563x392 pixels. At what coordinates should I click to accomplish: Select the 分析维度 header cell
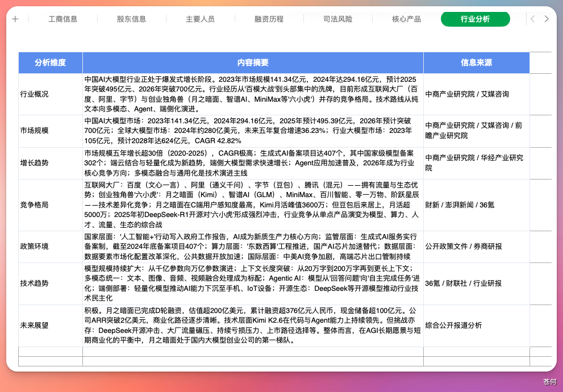(x=51, y=63)
